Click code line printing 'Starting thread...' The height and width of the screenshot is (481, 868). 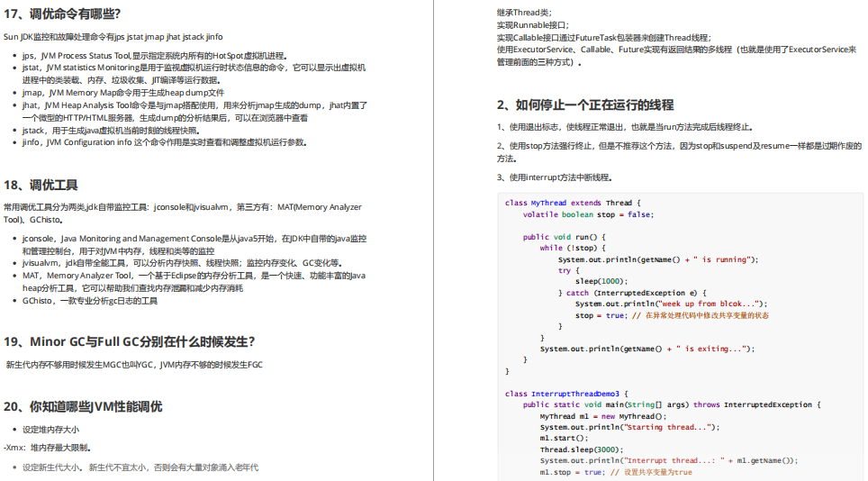tap(630, 427)
